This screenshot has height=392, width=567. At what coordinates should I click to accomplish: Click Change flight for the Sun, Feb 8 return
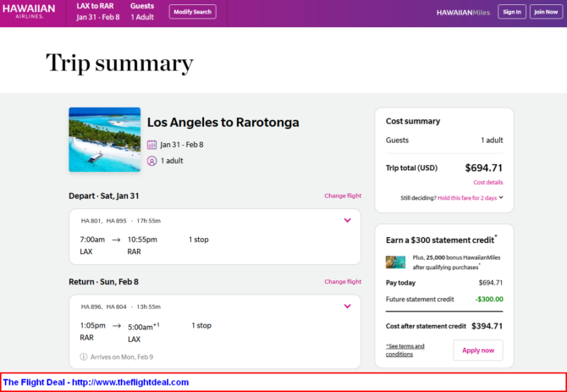tap(343, 282)
